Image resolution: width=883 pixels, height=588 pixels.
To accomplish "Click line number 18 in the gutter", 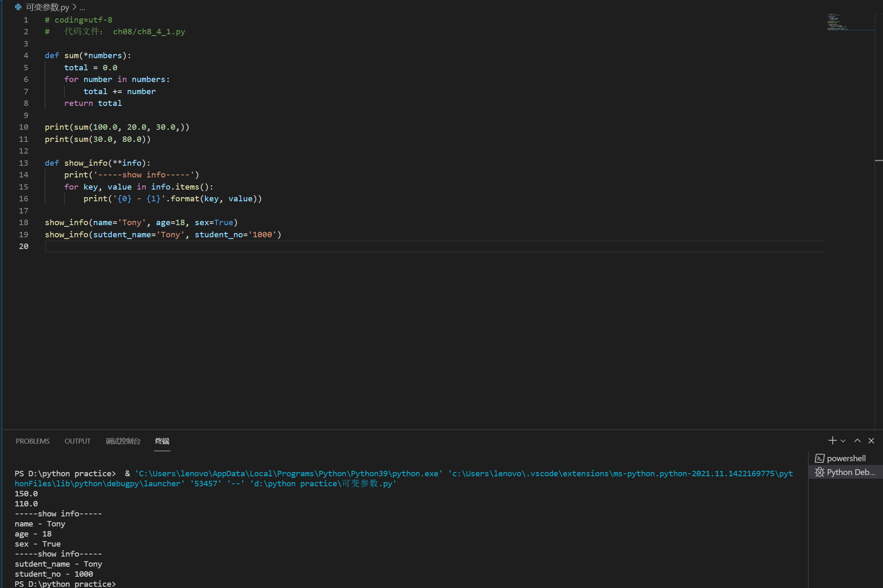I will pyautogui.click(x=24, y=223).
